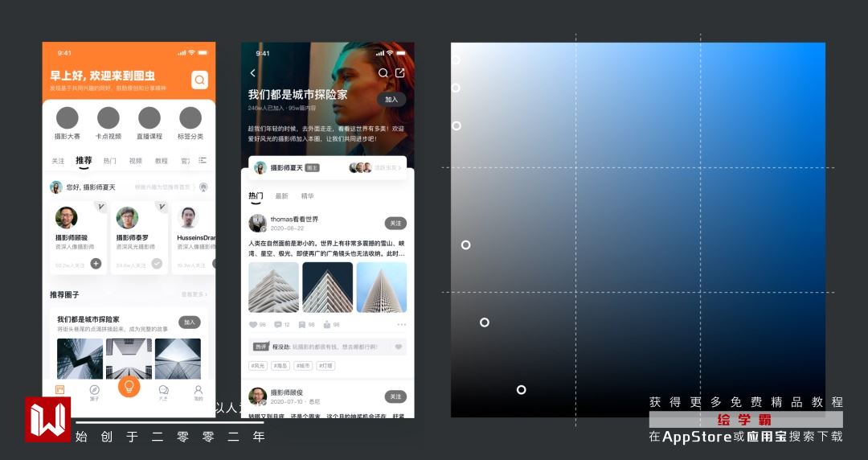Viewport: 868px width, 460px height.
Task: Open third thumbnail in 推荐圈子 card
Action: point(178,359)
